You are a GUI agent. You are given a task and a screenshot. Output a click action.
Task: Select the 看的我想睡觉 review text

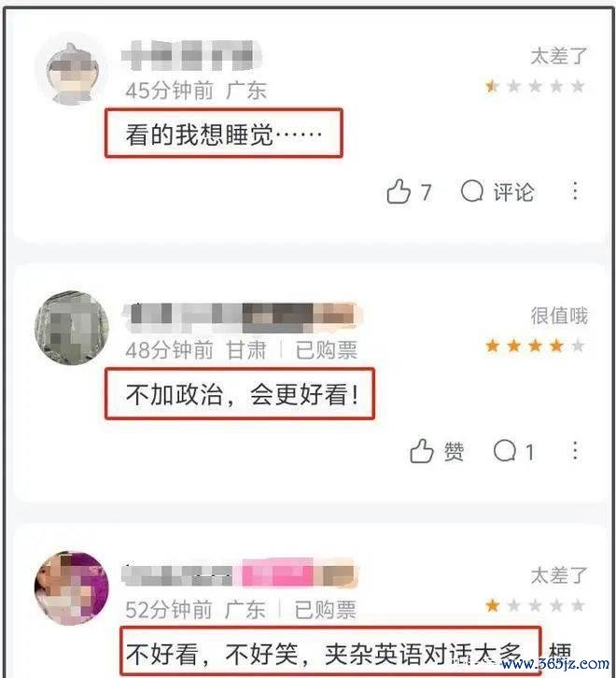(224, 134)
